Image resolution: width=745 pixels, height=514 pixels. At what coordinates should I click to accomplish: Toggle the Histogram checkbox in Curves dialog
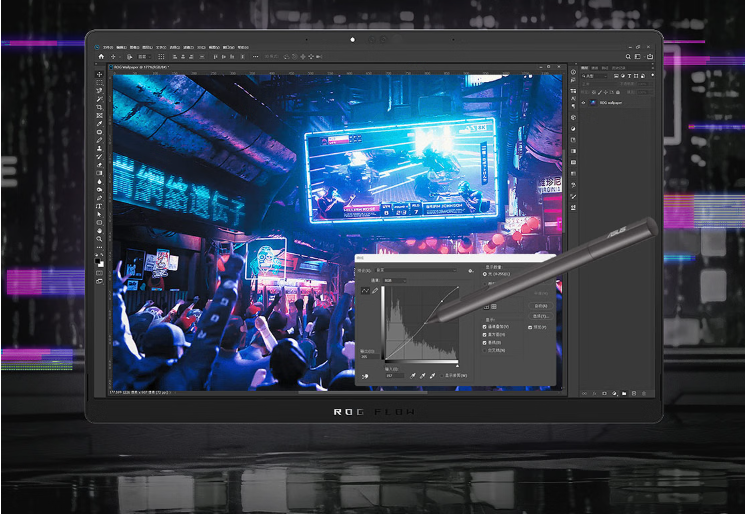click(486, 334)
